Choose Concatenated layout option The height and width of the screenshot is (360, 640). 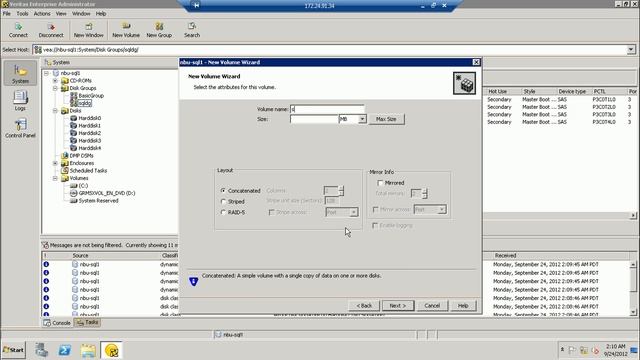(223, 191)
